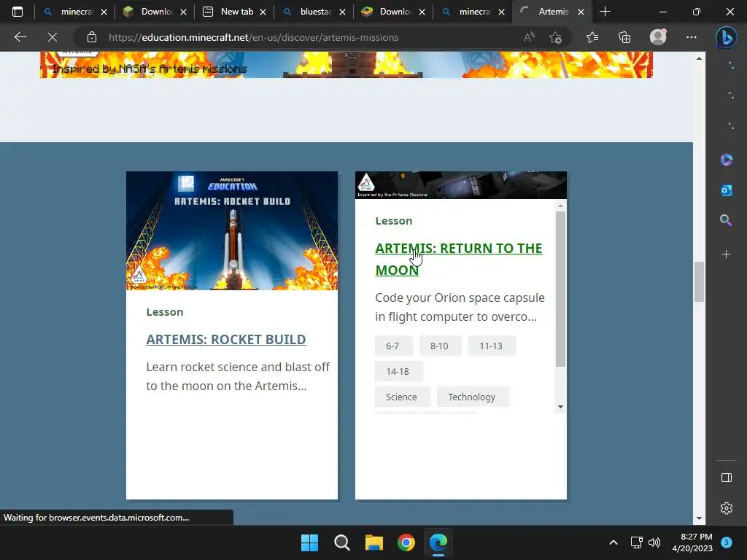Open network status tray icon
The height and width of the screenshot is (560, 747).
coord(636,542)
